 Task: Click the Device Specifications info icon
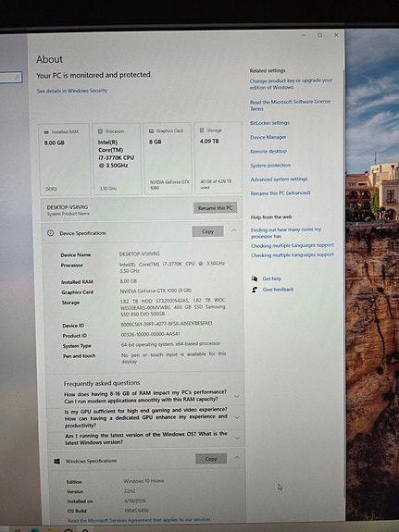click(51, 233)
